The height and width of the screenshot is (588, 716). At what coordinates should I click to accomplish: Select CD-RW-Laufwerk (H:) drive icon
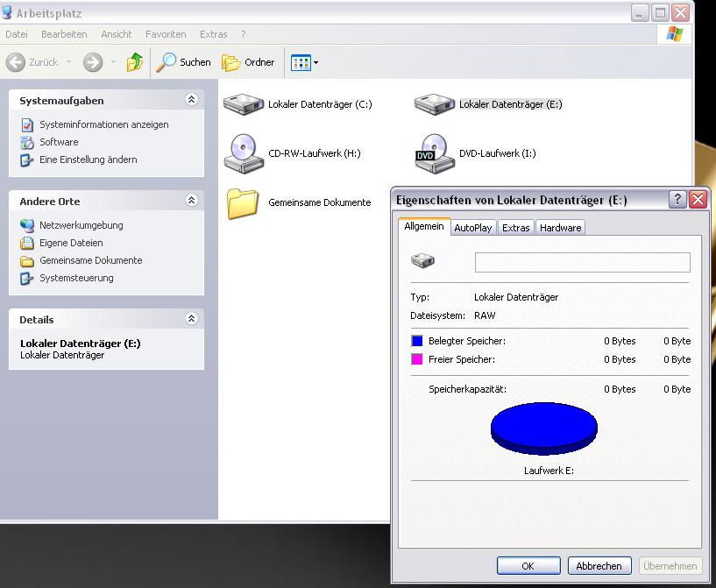(244, 153)
